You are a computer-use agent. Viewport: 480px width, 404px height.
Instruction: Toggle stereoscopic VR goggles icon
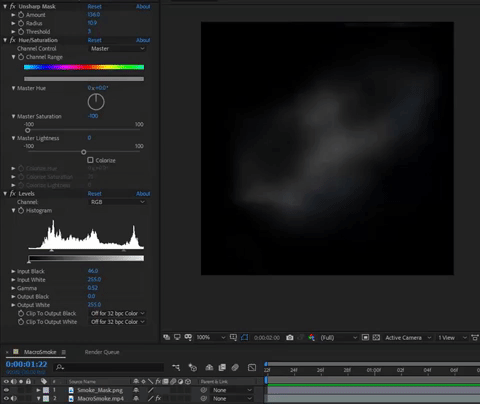click(188, 338)
